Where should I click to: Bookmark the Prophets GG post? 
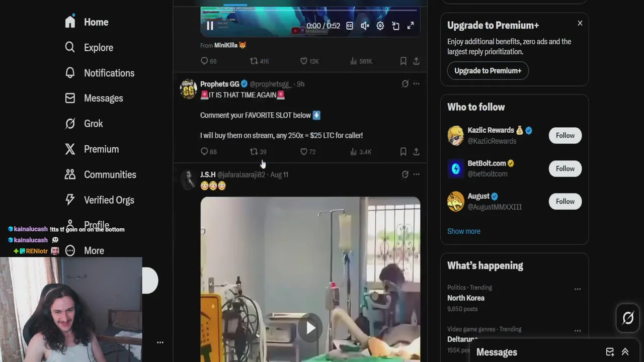pyautogui.click(x=403, y=151)
